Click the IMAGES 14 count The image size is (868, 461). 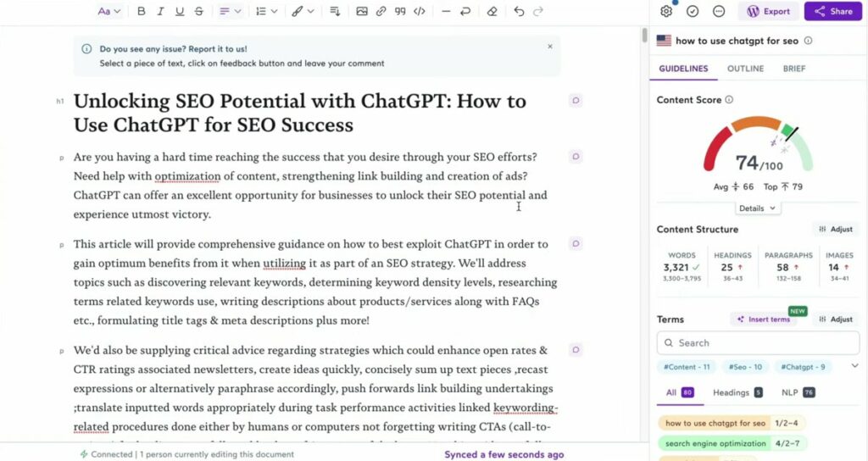pyautogui.click(x=839, y=267)
